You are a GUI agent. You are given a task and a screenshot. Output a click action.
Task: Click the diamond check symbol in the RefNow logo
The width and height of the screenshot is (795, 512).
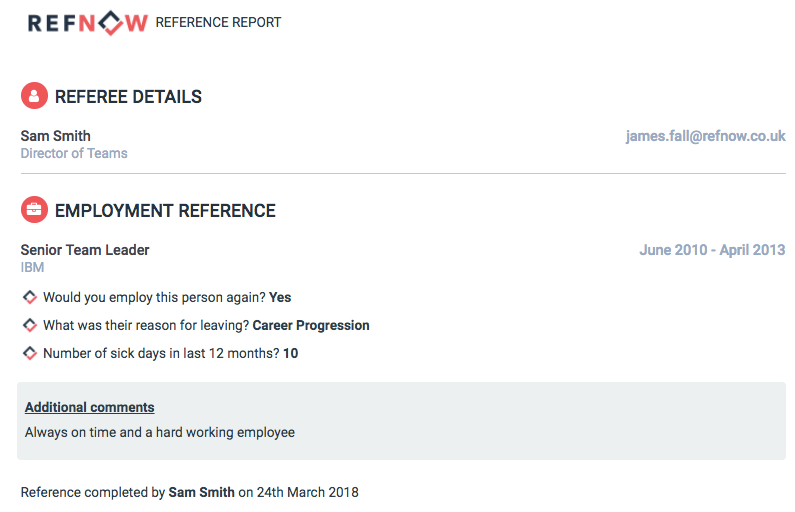click(111, 23)
